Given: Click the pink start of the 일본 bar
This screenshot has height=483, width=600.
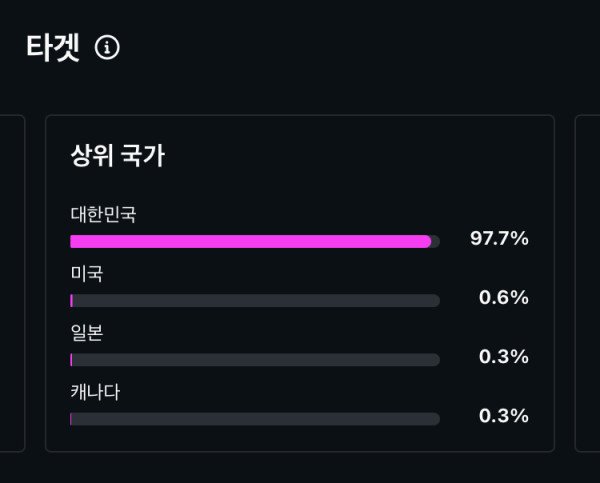Looking at the screenshot, I should click(71, 360).
